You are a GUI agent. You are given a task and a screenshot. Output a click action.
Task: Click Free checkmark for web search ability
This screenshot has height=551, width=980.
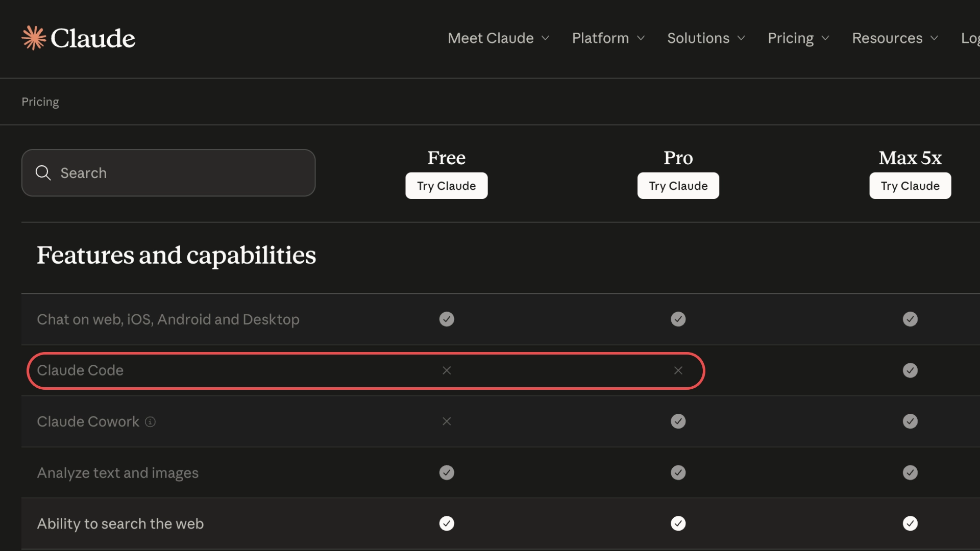(x=447, y=523)
